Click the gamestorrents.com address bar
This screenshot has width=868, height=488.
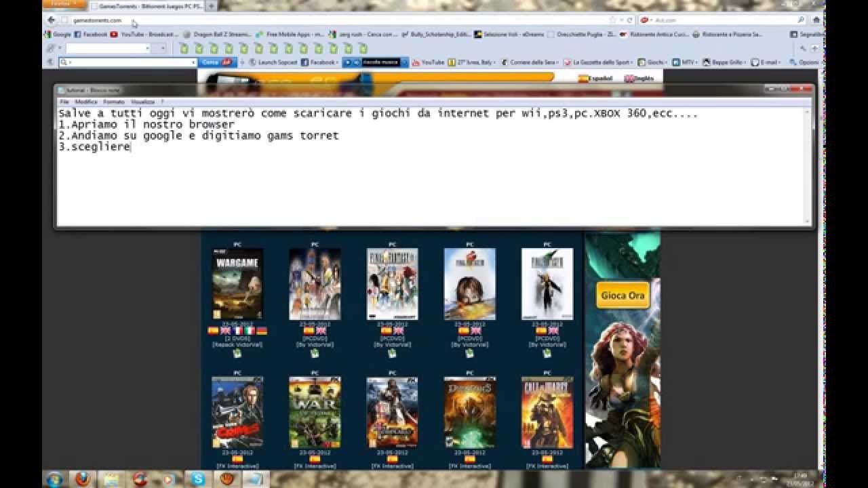332,20
